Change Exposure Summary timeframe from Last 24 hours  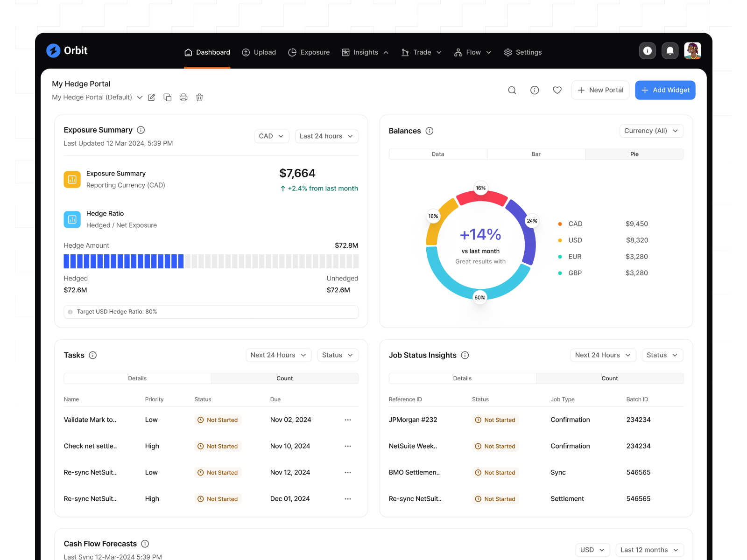pos(326,136)
